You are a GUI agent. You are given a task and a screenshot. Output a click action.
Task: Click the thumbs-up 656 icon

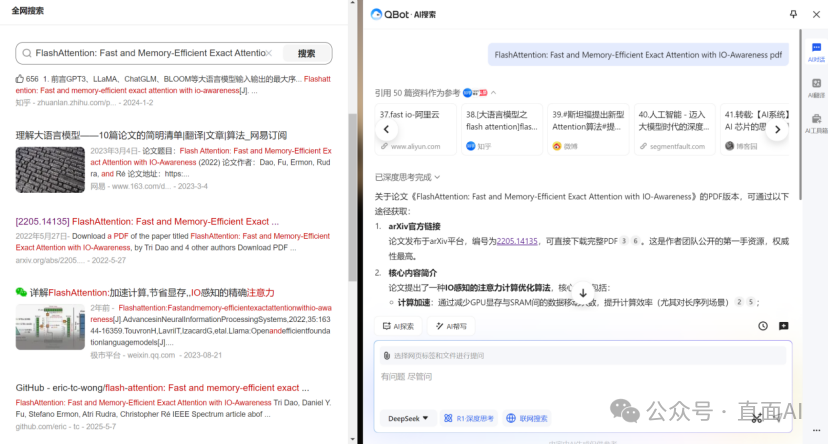click(x=20, y=79)
